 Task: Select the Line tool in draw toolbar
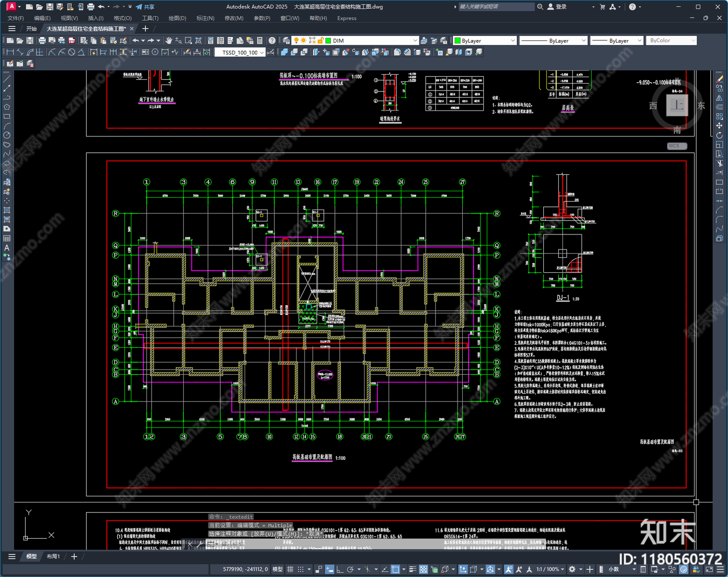pyautogui.click(x=7, y=79)
